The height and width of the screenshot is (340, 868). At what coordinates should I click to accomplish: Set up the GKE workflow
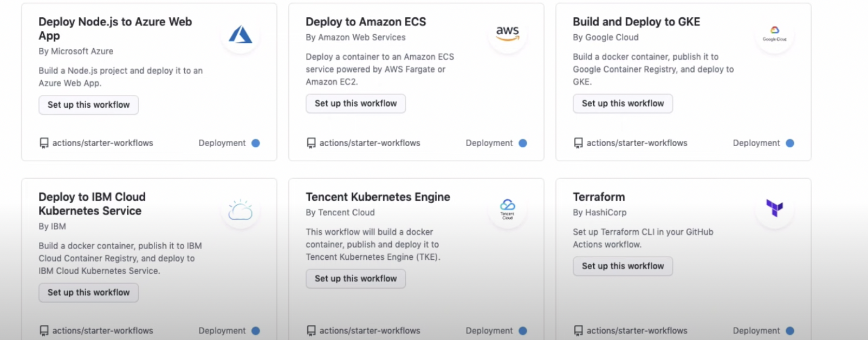(x=623, y=103)
